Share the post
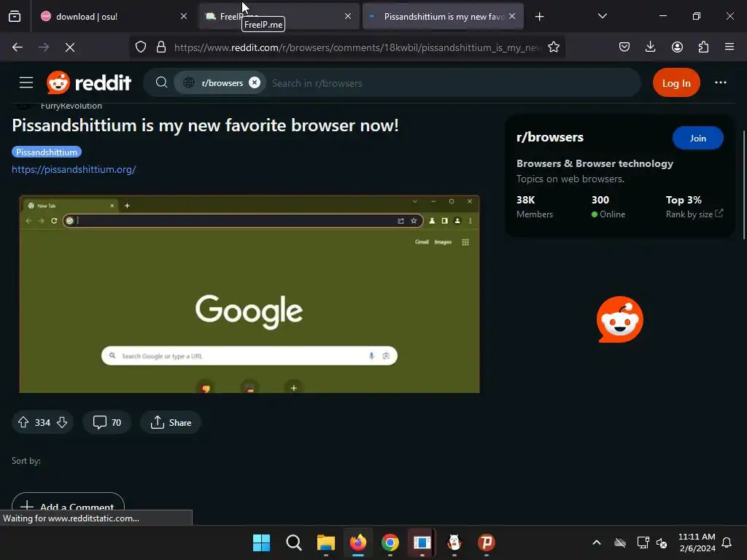The image size is (747, 560). click(x=171, y=422)
